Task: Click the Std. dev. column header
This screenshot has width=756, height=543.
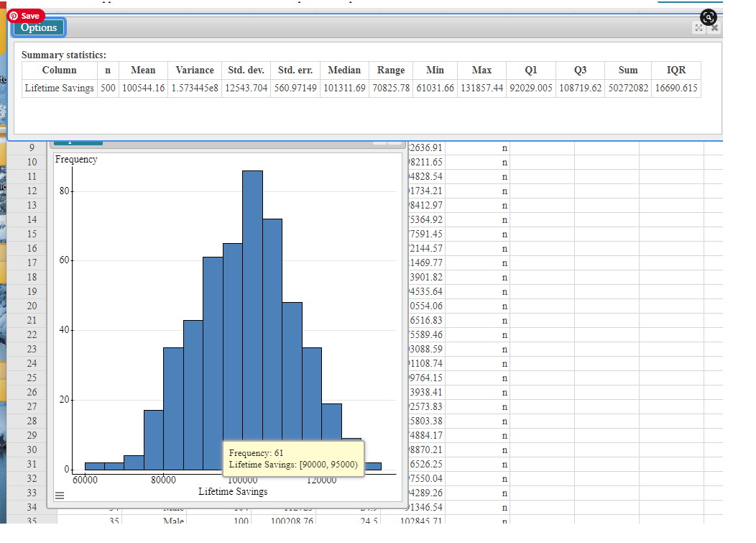Action: (x=246, y=70)
